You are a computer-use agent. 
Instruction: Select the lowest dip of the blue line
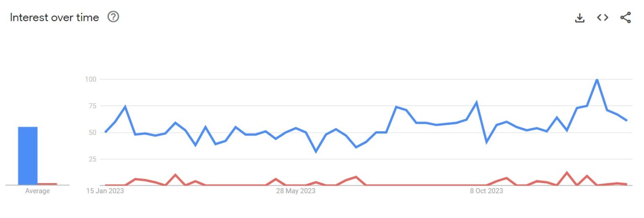(x=316, y=152)
